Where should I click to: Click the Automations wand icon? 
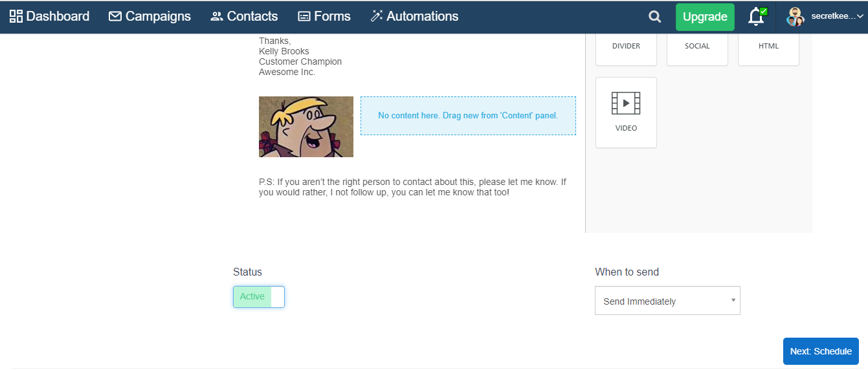(x=377, y=16)
